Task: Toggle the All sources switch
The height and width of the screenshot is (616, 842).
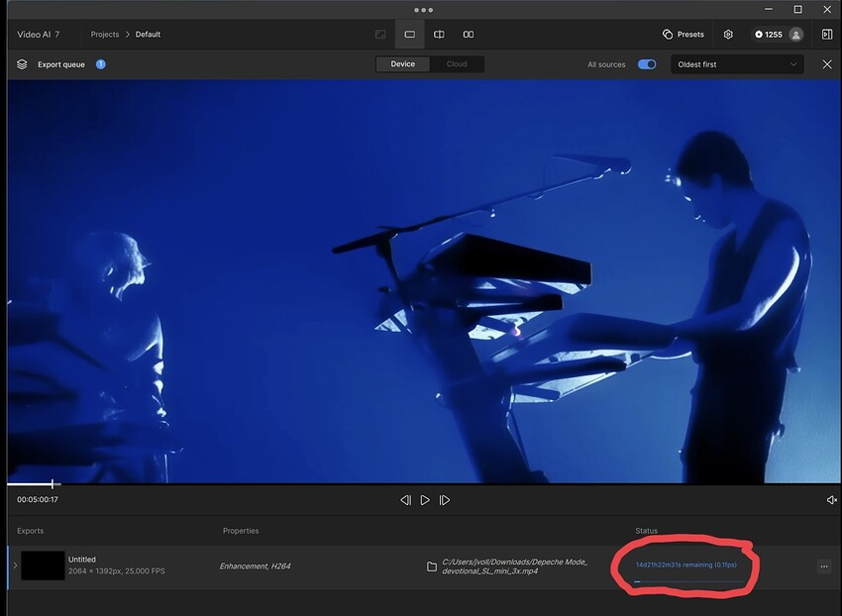Action: [x=647, y=64]
